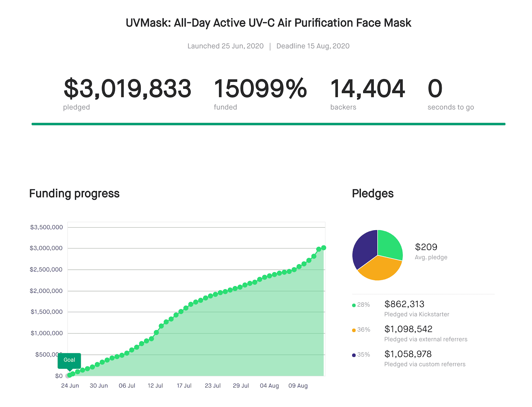The width and height of the screenshot is (532, 407).
Task: Click Pledged via custom referrers label
Action: 425,364
